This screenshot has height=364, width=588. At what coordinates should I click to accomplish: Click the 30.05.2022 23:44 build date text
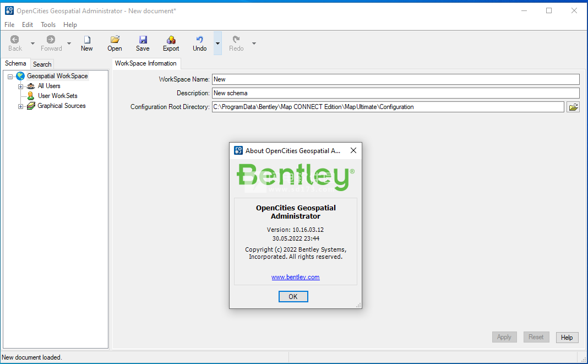click(x=296, y=238)
